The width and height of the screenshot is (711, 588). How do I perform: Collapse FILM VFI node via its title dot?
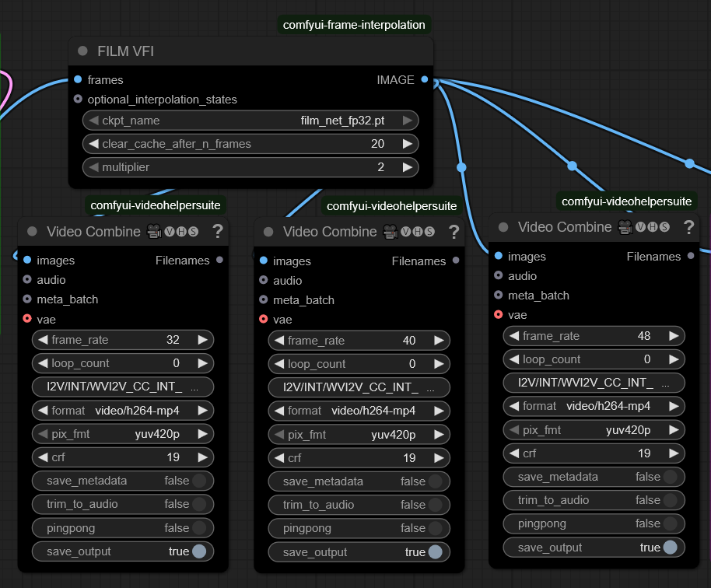click(x=82, y=51)
